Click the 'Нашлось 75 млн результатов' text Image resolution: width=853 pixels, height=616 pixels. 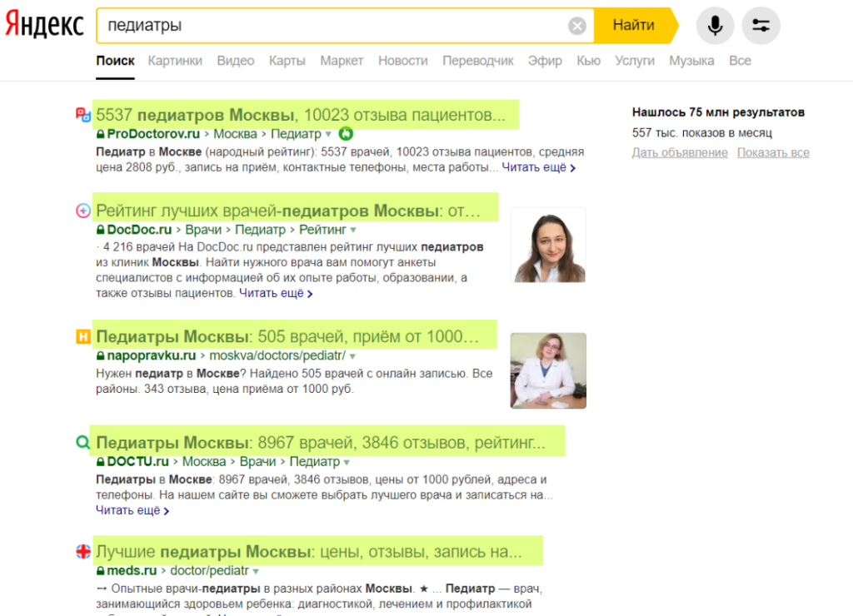(718, 112)
